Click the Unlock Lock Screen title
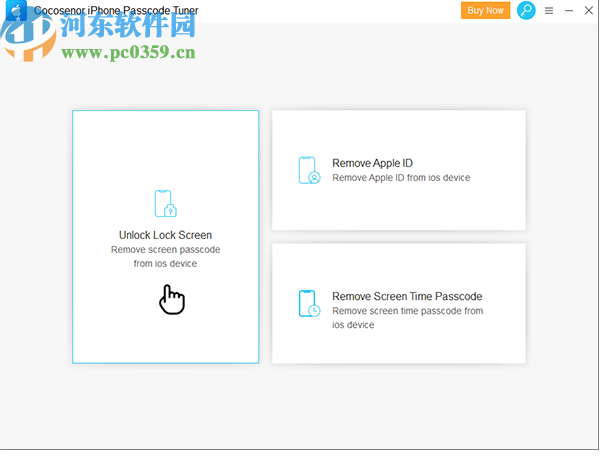Screen dimensions: 608x456 tap(166, 235)
